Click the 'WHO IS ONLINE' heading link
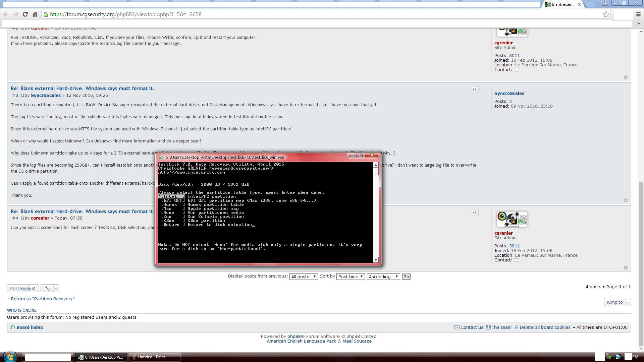The width and height of the screenshot is (644, 362). coord(22,310)
